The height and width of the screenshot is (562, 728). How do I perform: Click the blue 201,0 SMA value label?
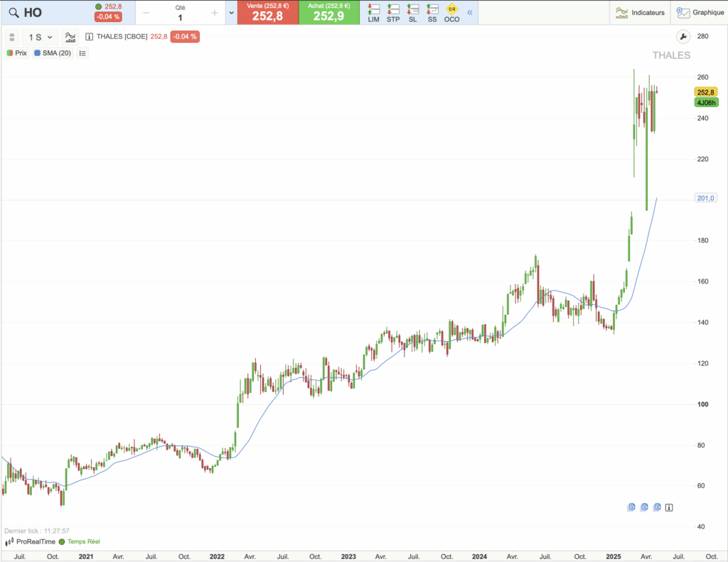coord(706,198)
